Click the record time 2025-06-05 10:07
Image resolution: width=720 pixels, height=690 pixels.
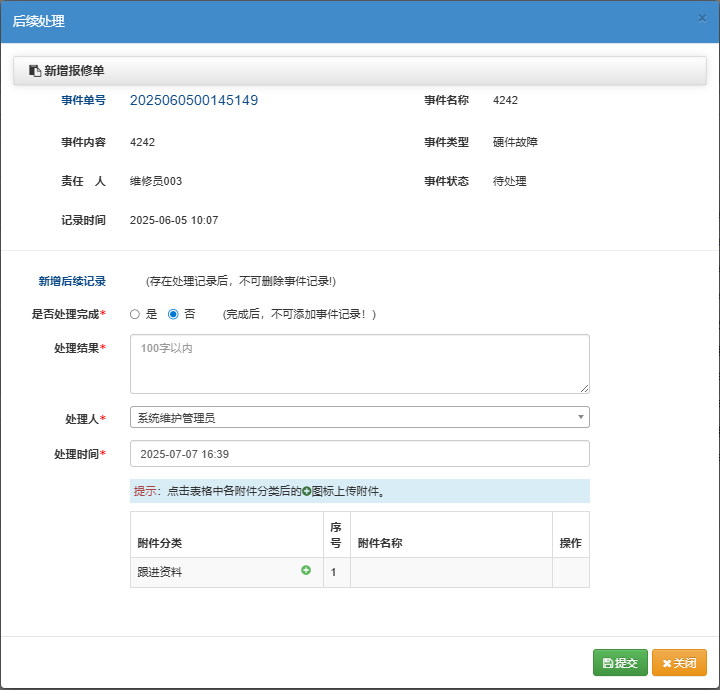pos(174,220)
